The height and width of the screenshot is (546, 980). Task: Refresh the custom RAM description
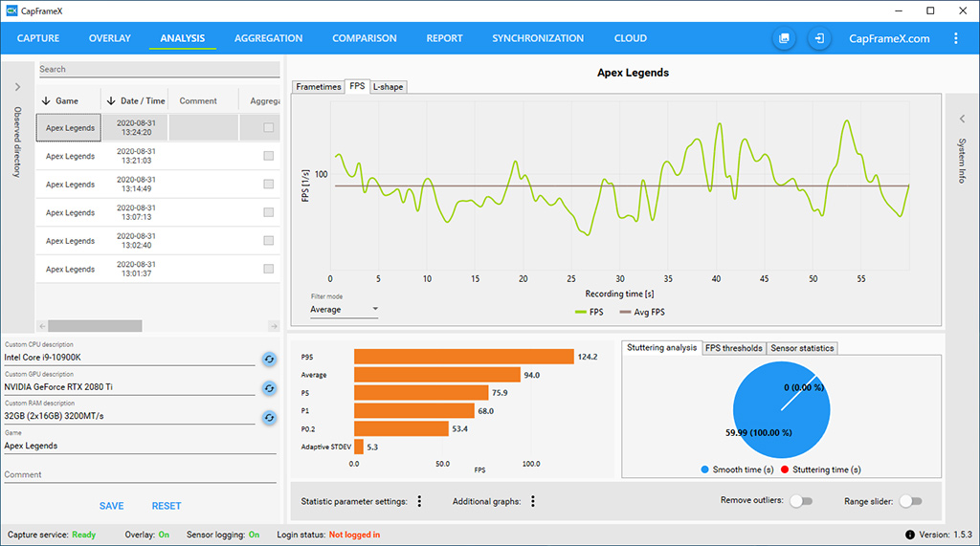coord(269,418)
